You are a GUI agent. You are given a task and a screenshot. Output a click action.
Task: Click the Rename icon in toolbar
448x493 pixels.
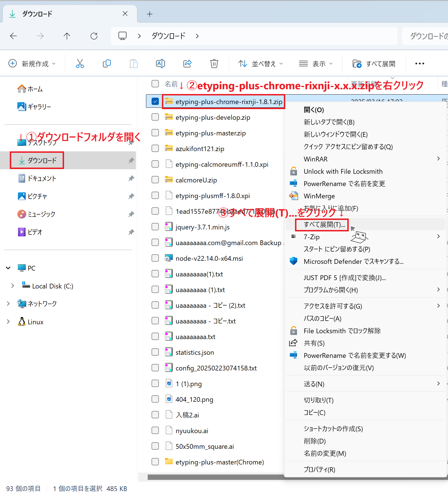click(161, 64)
